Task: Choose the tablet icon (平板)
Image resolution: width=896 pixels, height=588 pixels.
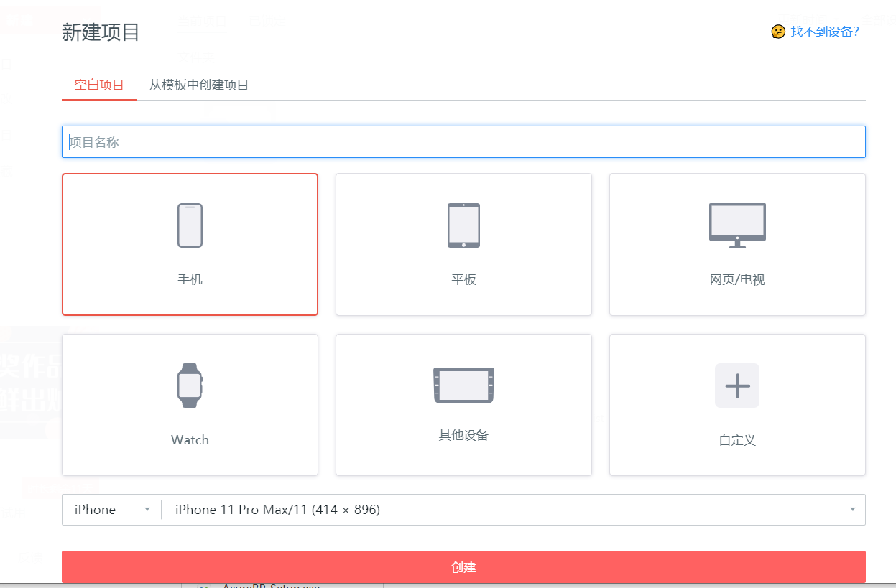Action: pos(463,225)
